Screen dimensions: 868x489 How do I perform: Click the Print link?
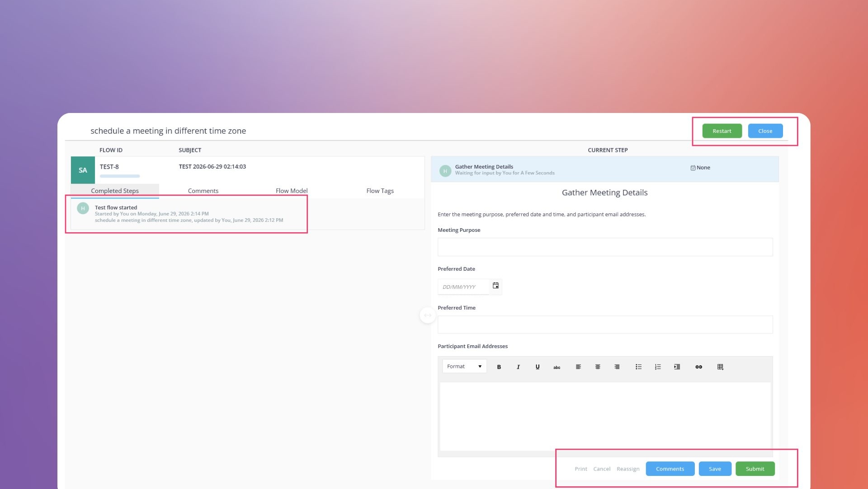tap(581, 469)
